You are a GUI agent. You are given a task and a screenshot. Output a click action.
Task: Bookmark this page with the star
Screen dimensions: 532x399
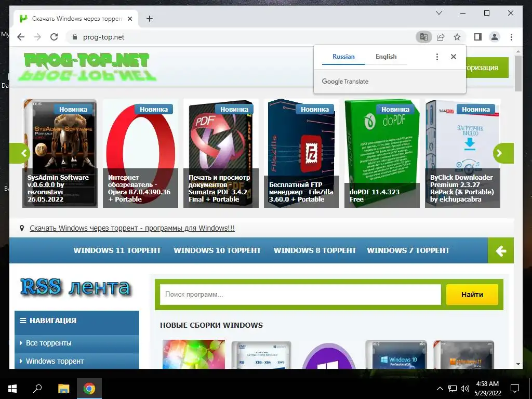tap(457, 37)
